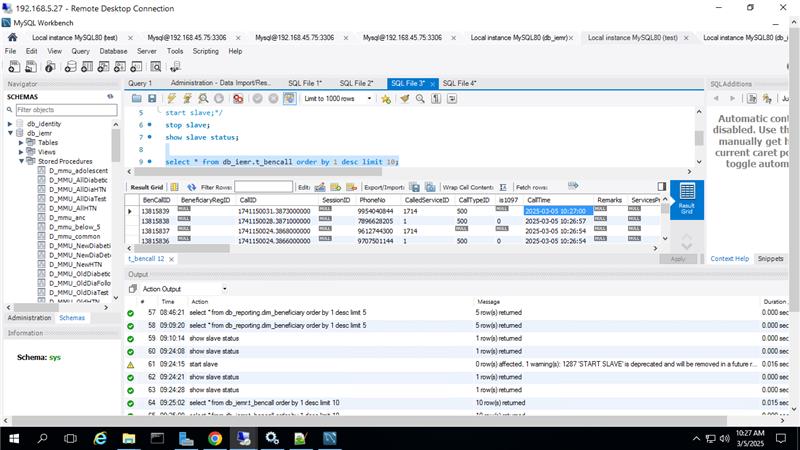Stop the running query icon

coord(219,98)
